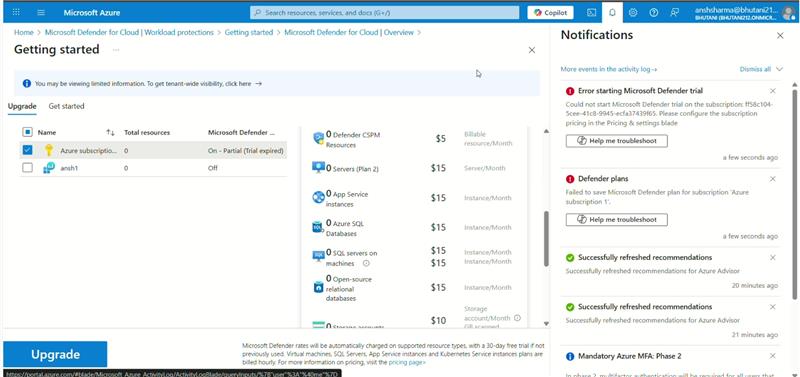
Task: Focus the Search resources, services, and docs box
Action: tap(384, 13)
